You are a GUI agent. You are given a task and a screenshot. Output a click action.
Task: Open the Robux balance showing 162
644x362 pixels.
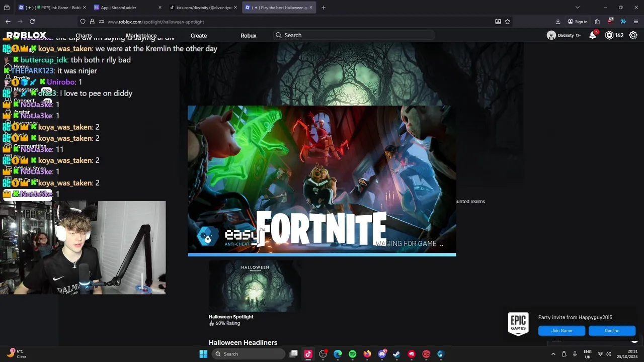pos(614,35)
